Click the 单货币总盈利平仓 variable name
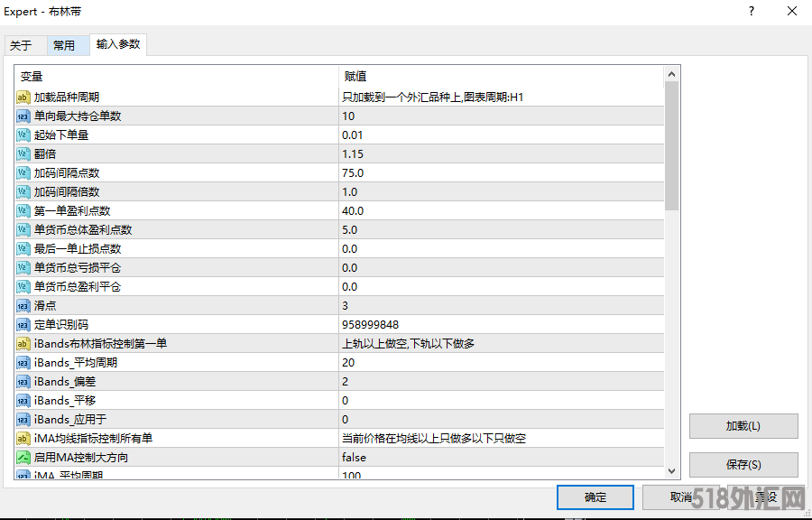Screen dimensions: 812x520 78,287
